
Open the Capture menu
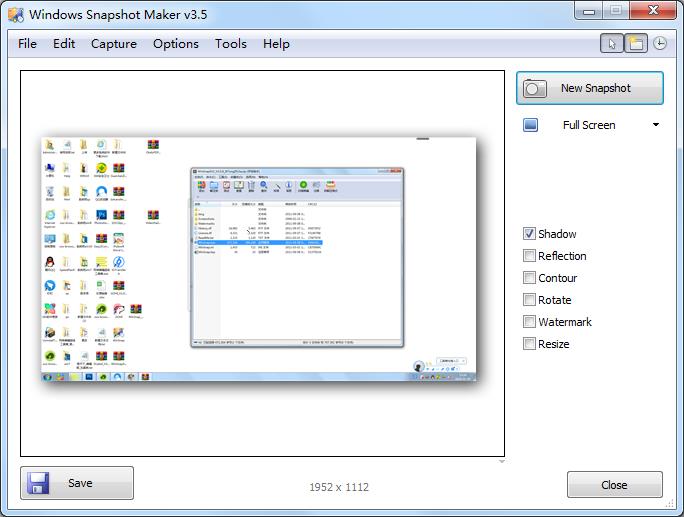click(x=114, y=44)
